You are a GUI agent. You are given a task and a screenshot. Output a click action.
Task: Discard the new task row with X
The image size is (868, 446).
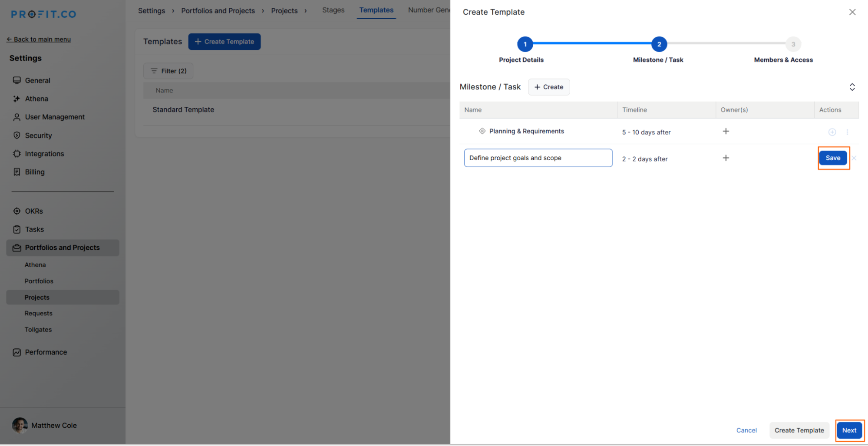pyautogui.click(x=854, y=158)
